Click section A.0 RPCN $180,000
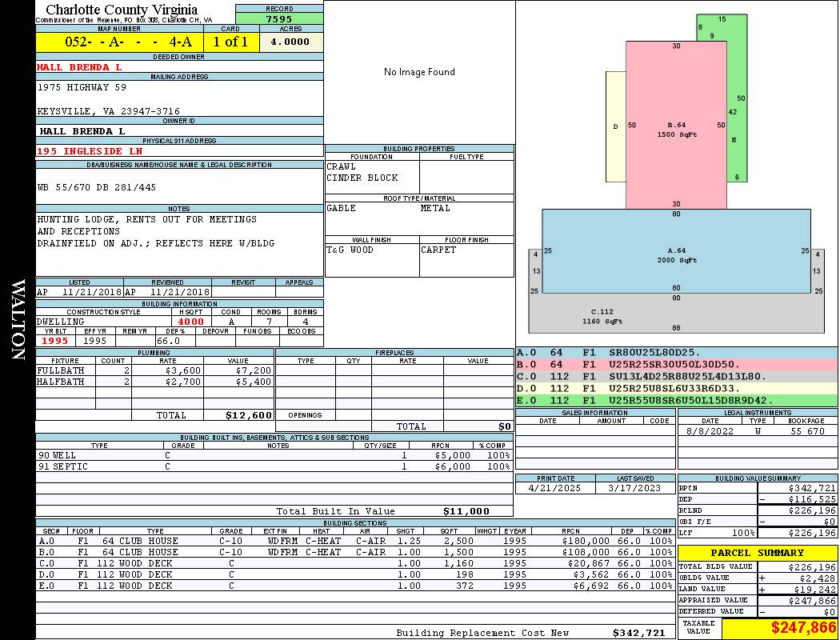This screenshot has width=840, height=640. click(x=586, y=541)
